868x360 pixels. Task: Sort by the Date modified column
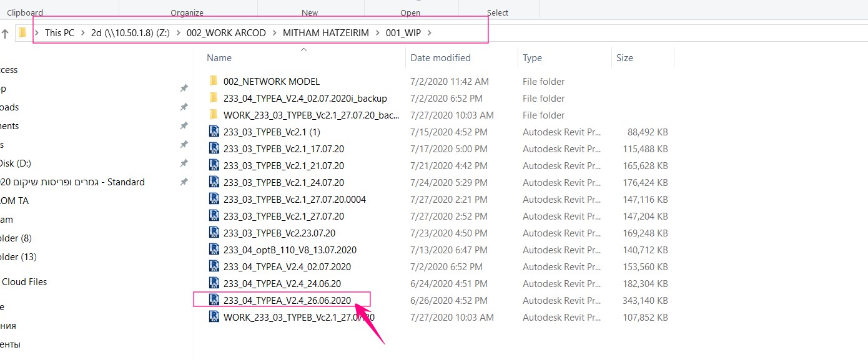(440, 58)
